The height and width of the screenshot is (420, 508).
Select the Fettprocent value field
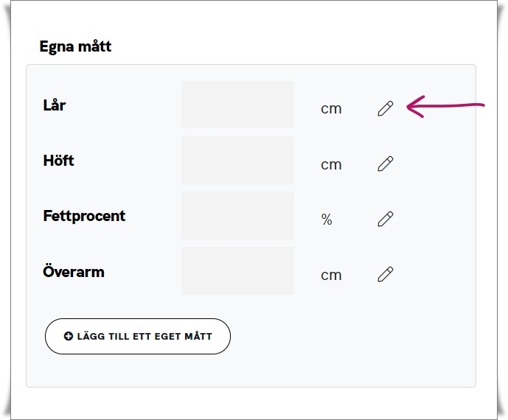pos(237,215)
